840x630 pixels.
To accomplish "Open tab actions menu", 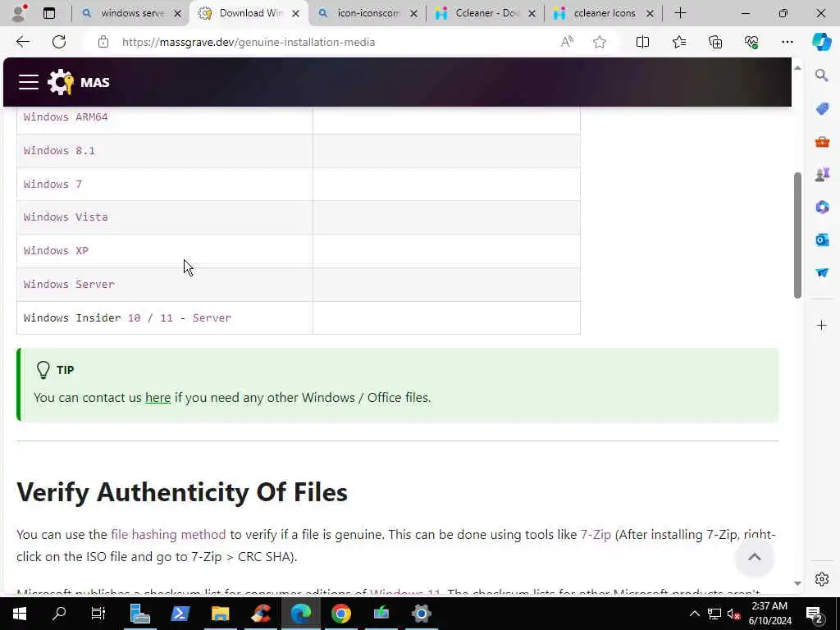I will pos(48,13).
